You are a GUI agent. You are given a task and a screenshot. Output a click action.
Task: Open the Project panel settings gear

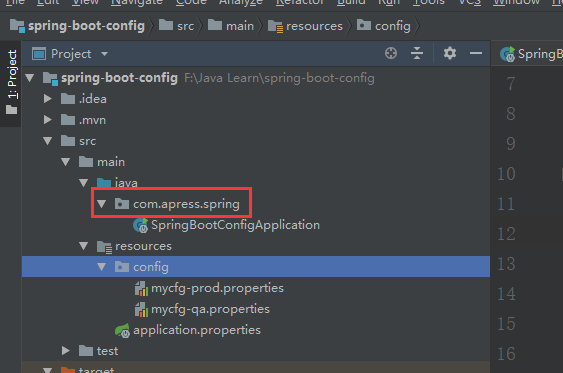[x=450, y=53]
